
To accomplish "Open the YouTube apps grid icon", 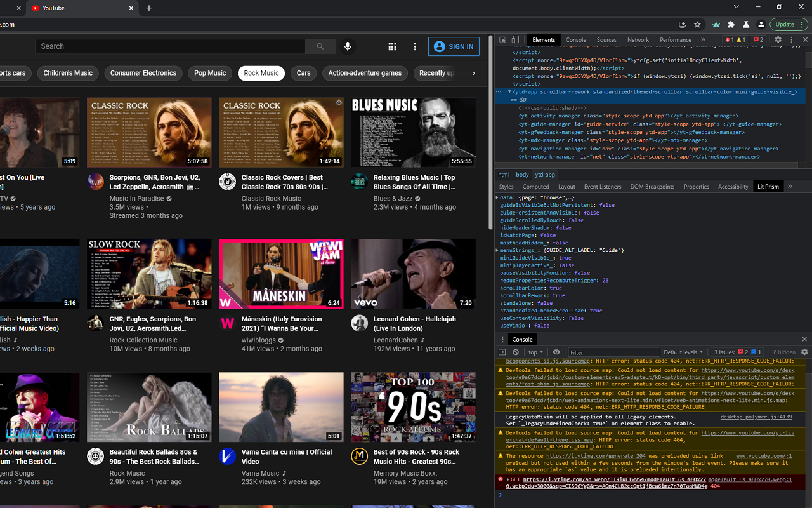I will [392, 46].
